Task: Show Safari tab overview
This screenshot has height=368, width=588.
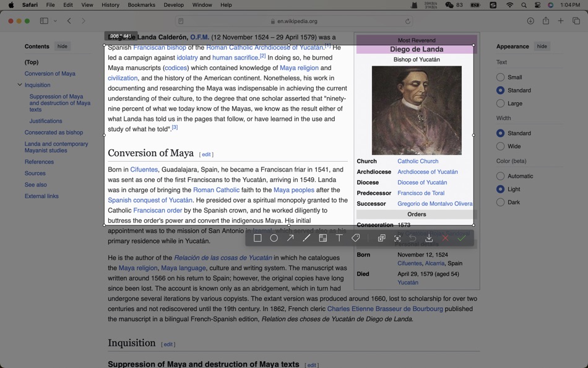Action: [576, 21]
